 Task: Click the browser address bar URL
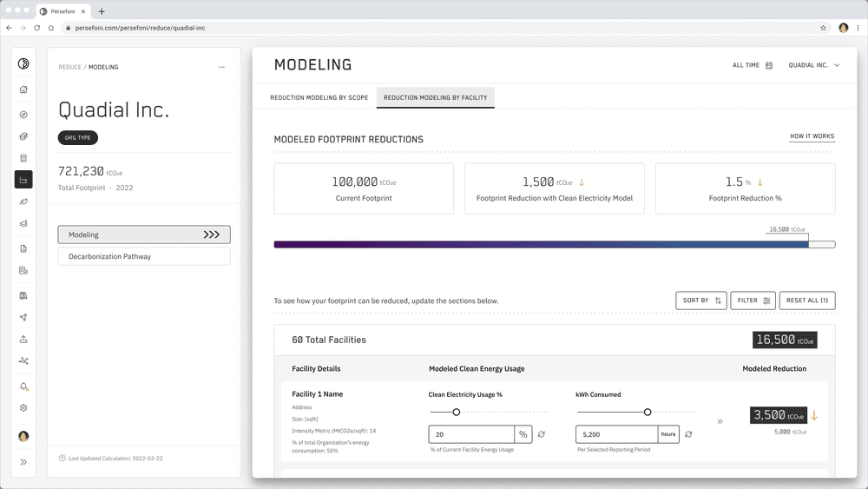click(140, 28)
